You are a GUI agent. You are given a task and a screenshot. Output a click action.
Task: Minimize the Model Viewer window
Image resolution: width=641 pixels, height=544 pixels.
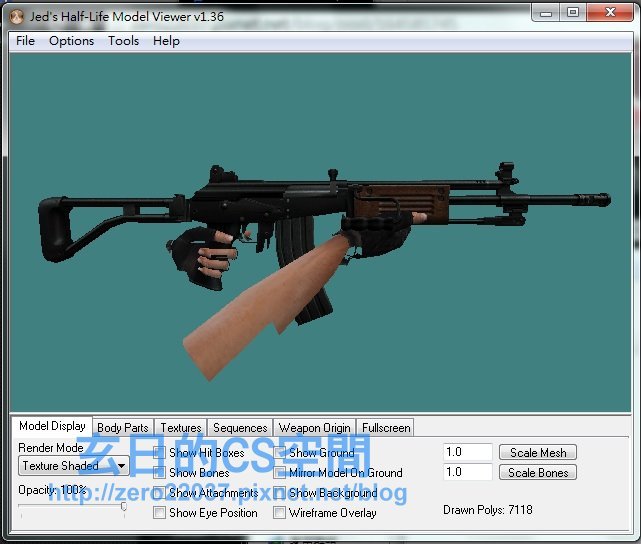point(546,13)
